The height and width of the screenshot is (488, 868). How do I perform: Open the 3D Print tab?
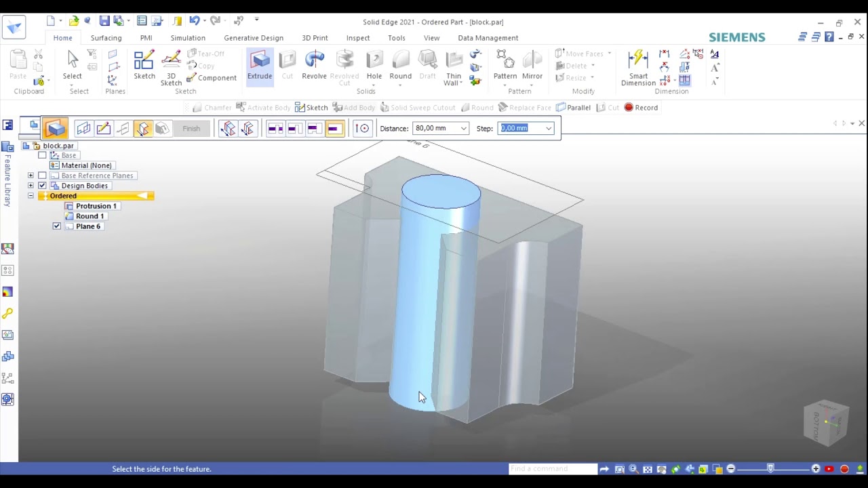pos(315,38)
